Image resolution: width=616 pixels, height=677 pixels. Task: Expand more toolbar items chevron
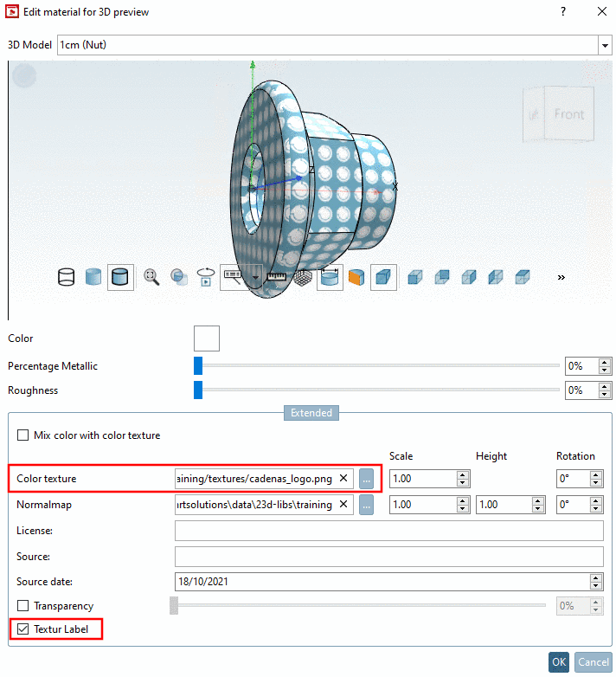(x=561, y=278)
